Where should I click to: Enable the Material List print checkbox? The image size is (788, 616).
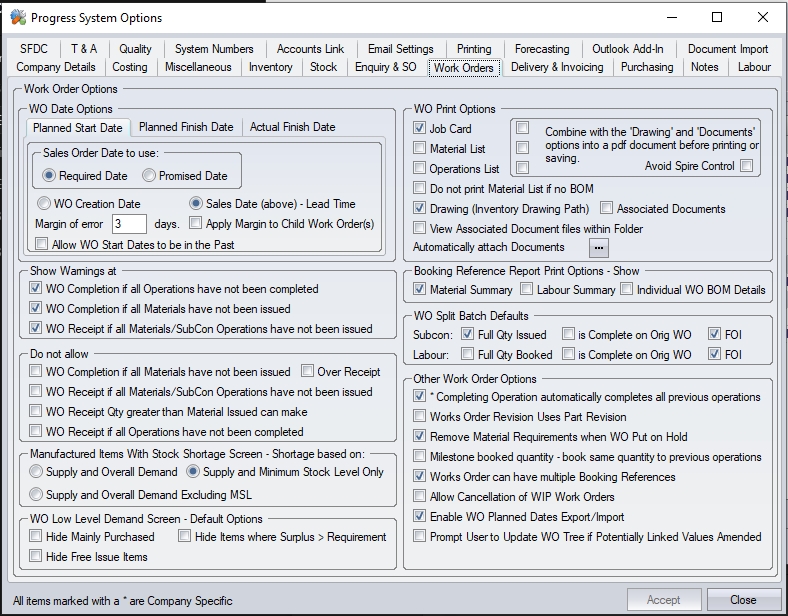(x=421, y=149)
